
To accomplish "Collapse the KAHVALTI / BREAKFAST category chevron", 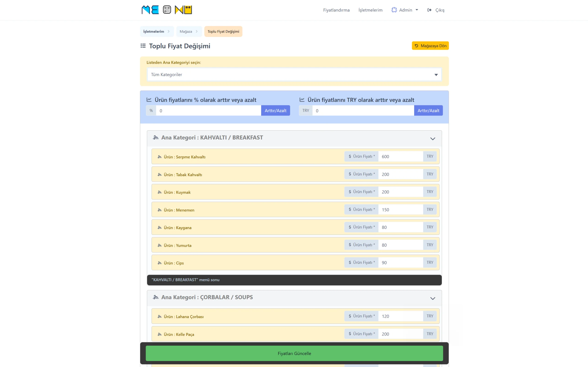I will tap(433, 139).
